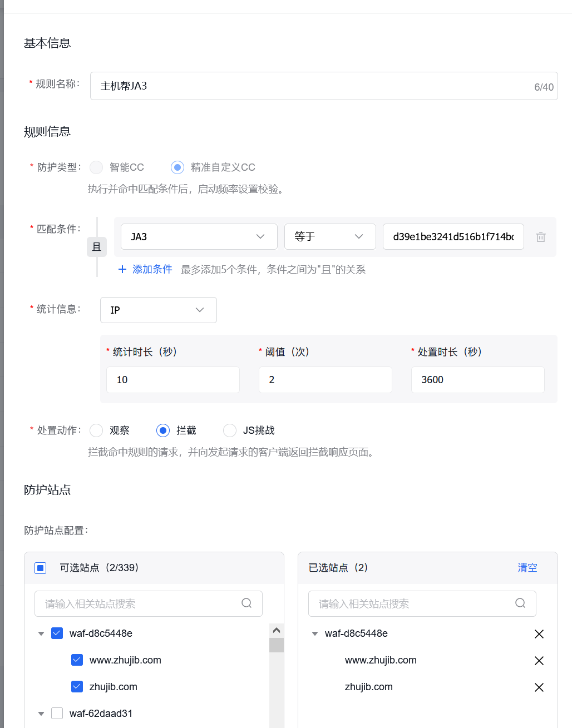Open the JA3 match field dropdown
The height and width of the screenshot is (728, 572).
coord(199,237)
